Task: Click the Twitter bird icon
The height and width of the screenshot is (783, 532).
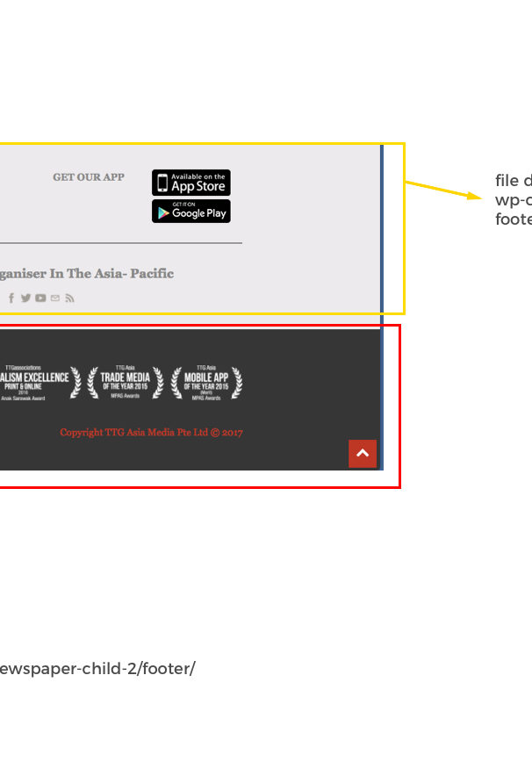Action: [x=25, y=298]
